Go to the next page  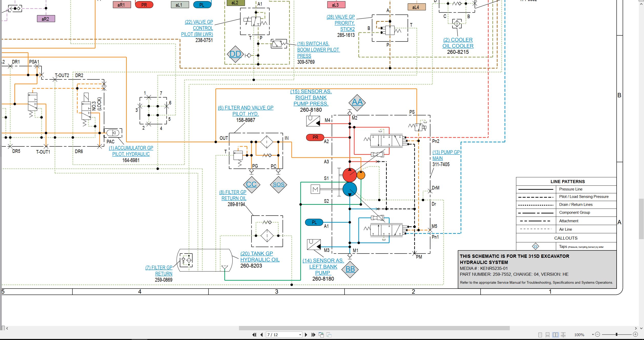(x=306, y=335)
